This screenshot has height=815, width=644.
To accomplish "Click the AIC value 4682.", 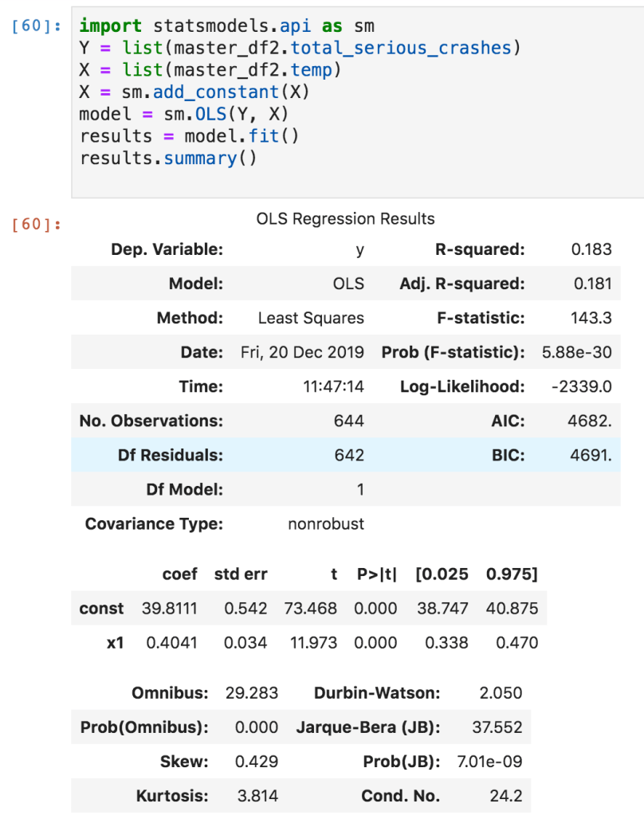I will tap(590, 421).
